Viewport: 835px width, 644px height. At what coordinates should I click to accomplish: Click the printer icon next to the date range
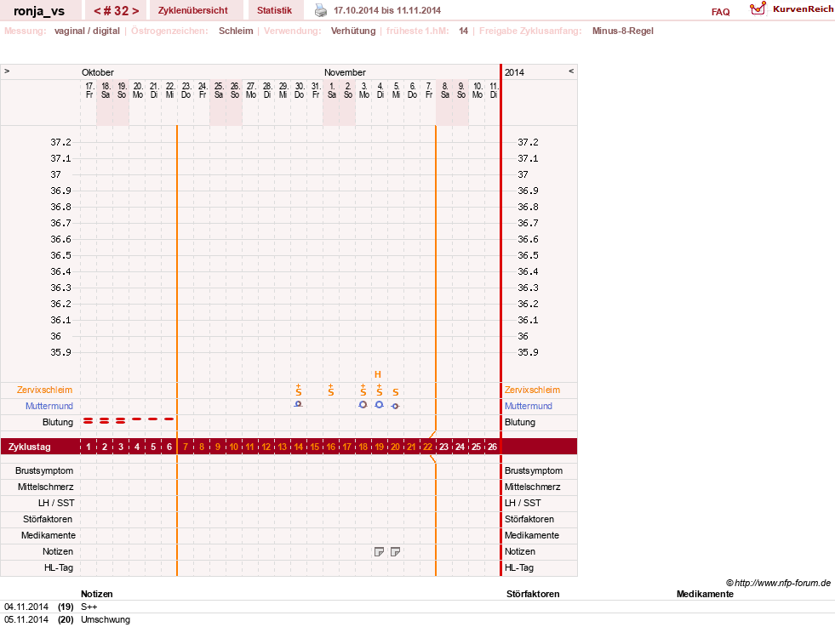tap(321, 10)
